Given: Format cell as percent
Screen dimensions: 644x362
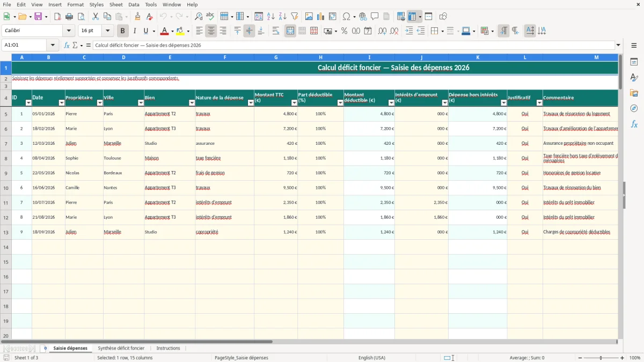Looking at the screenshot, I should click(x=345, y=31).
